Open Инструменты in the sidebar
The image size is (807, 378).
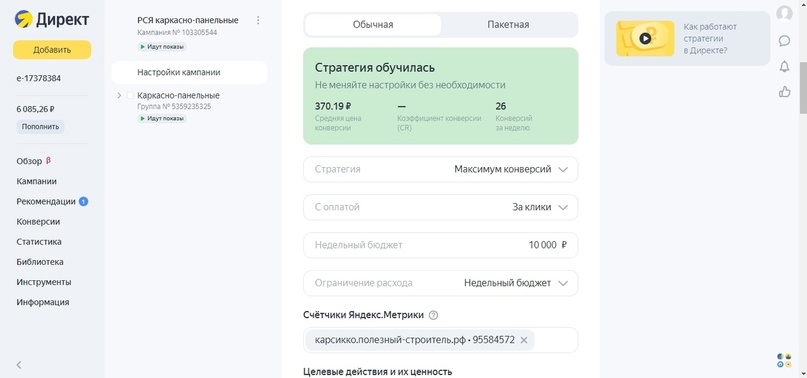coord(44,282)
